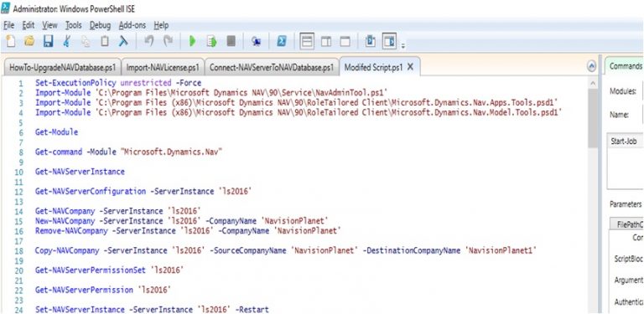
Task: Click -Restart parameter on line 24
Action: click(252, 310)
